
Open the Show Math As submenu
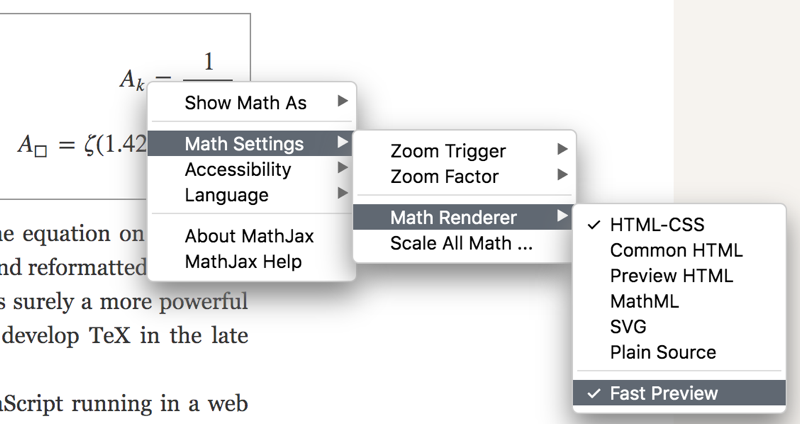click(245, 103)
